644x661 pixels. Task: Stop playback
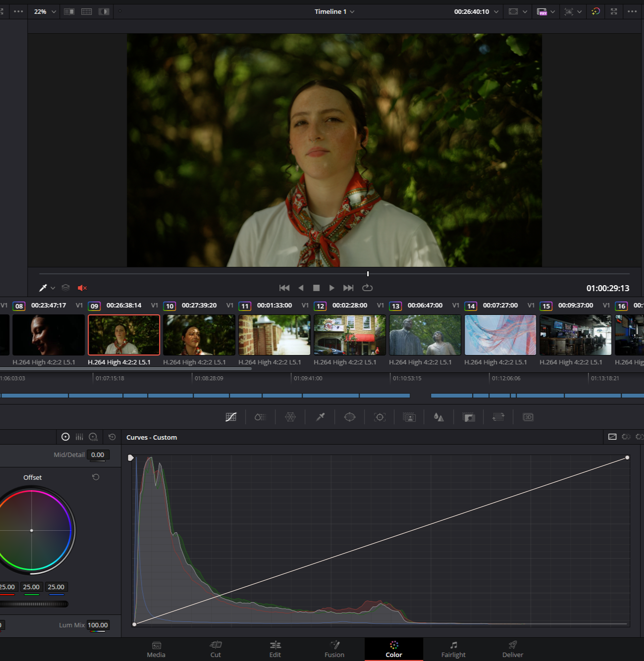point(317,288)
